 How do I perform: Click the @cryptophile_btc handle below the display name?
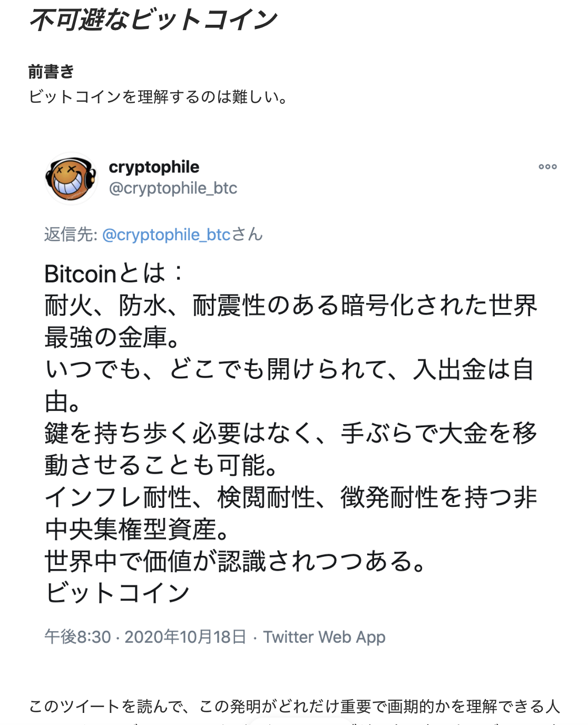(x=173, y=188)
